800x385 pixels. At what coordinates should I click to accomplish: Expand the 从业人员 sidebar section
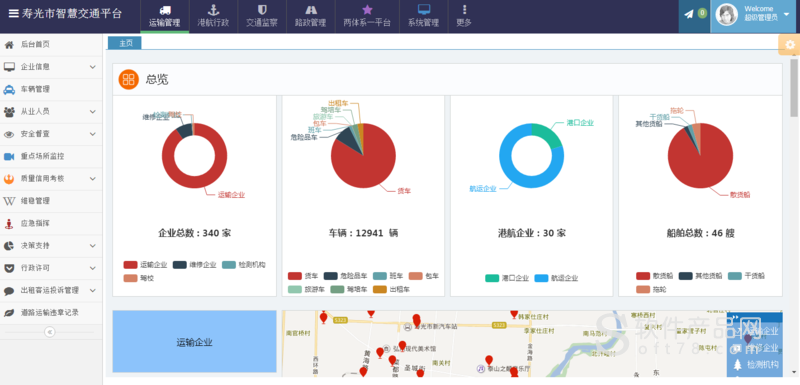point(51,112)
